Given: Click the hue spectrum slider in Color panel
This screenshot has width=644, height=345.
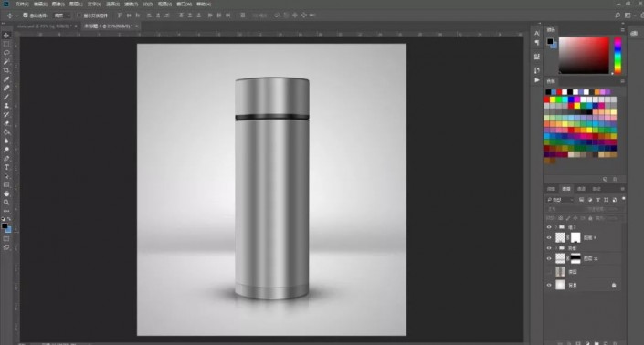Looking at the screenshot, I should tap(618, 56).
